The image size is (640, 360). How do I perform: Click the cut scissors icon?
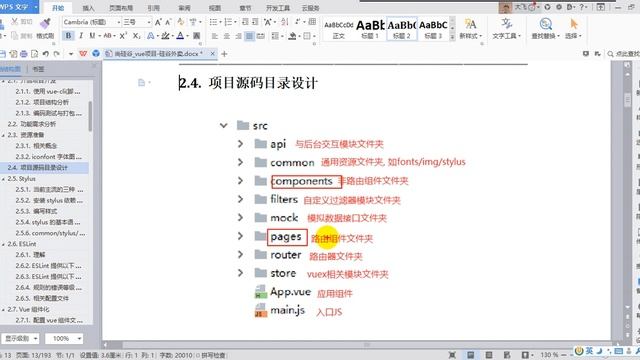click(15, 22)
